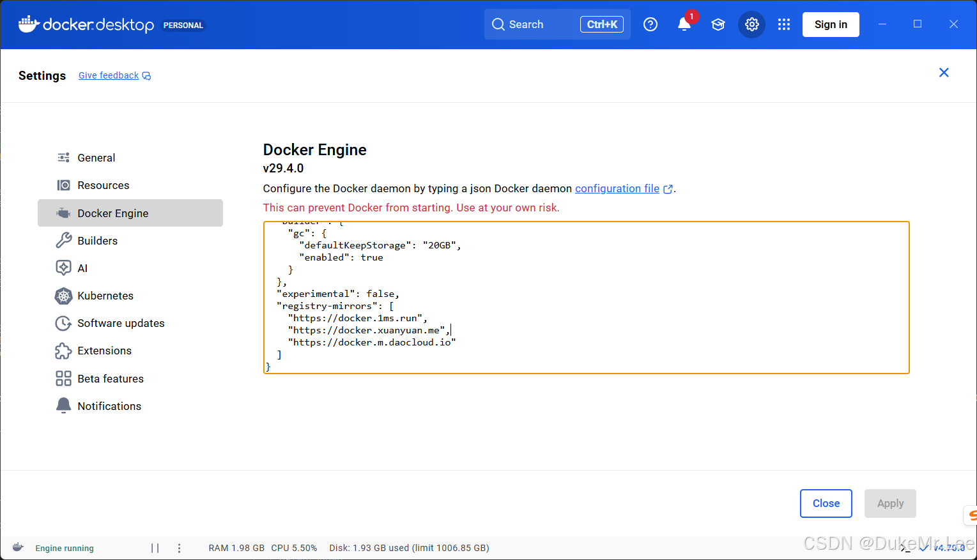Screen dimensions: 977x560
Task: Open Software updates settings
Action: click(130, 323)
